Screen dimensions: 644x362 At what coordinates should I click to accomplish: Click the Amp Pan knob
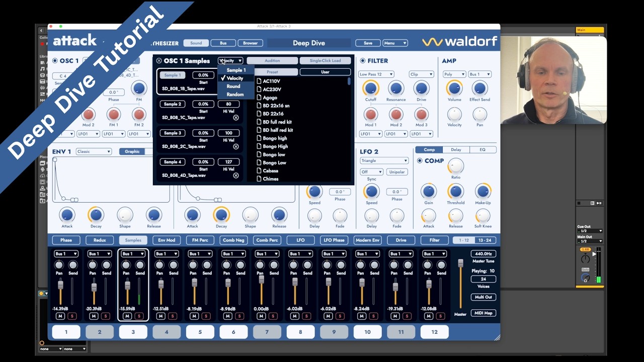(479, 114)
